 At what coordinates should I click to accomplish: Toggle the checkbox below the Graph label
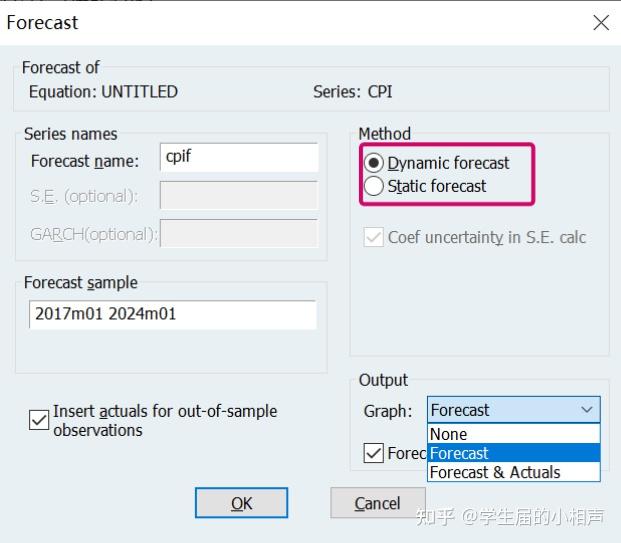point(373,453)
